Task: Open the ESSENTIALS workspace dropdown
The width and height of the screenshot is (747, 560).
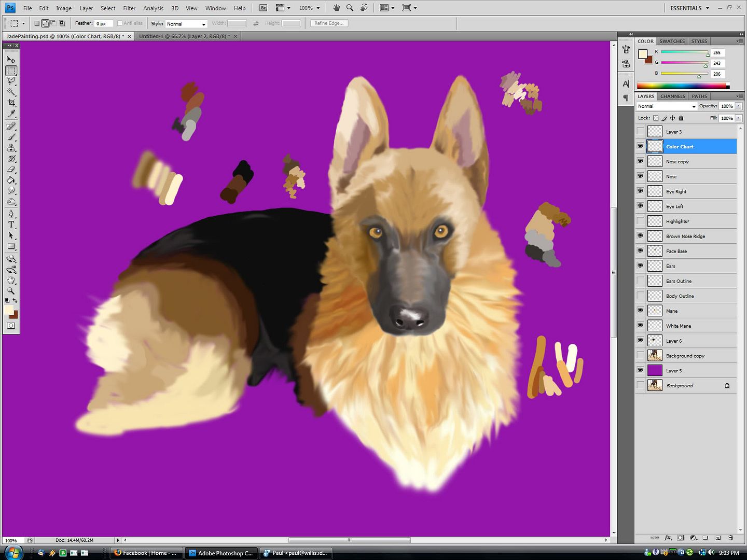Action: click(x=689, y=8)
